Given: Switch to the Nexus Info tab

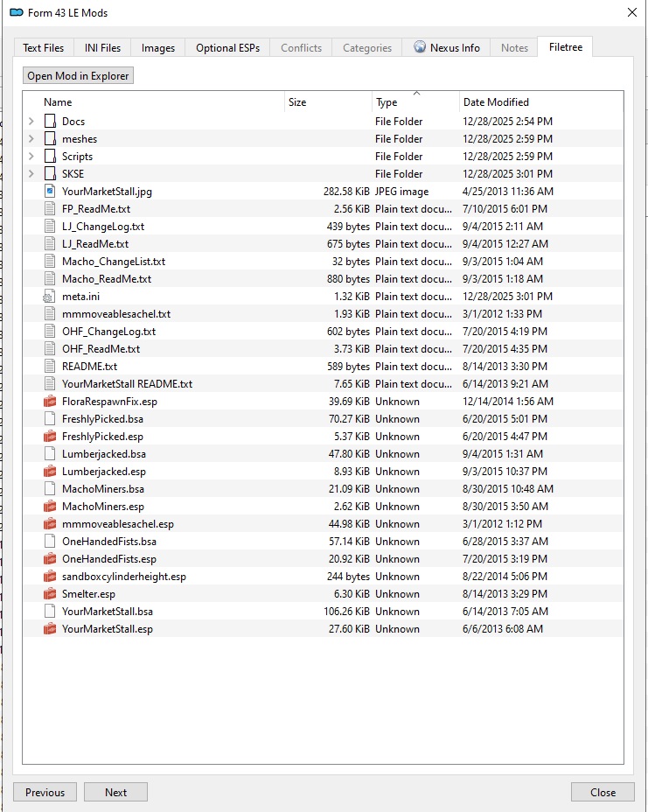Looking at the screenshot, I should [447, 47].
